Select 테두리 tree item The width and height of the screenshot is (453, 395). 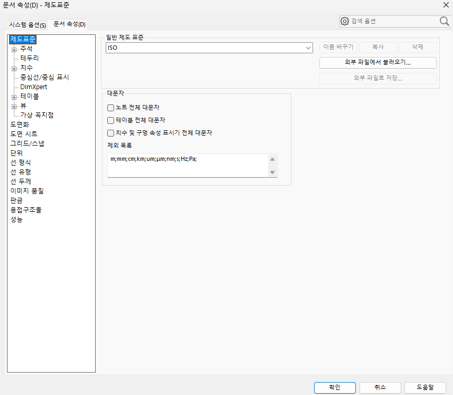pos(29,58)
